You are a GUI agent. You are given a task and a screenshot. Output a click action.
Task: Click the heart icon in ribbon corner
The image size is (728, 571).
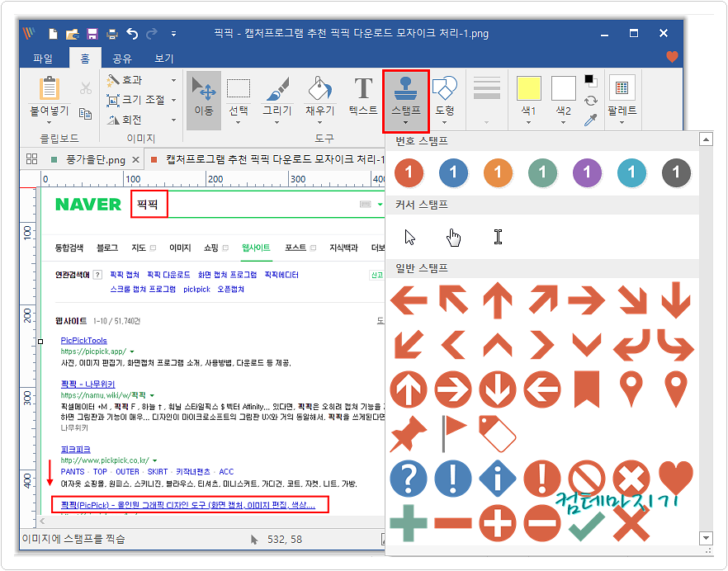(672, 57)
